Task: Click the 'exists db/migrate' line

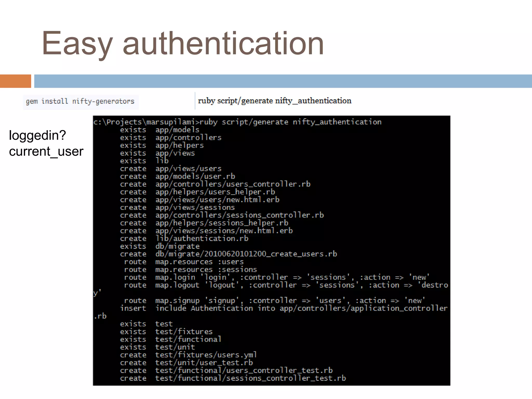Action: (x=160, y=247)
